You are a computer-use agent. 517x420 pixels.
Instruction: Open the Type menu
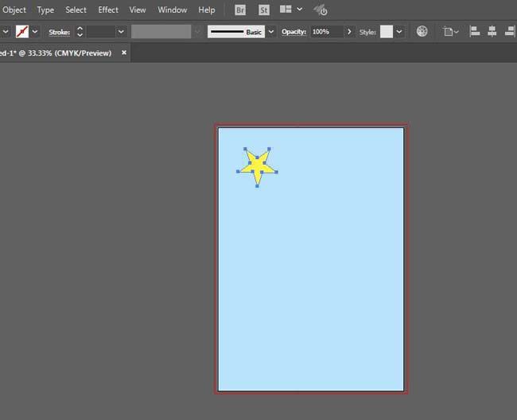(x=45, y=10)
